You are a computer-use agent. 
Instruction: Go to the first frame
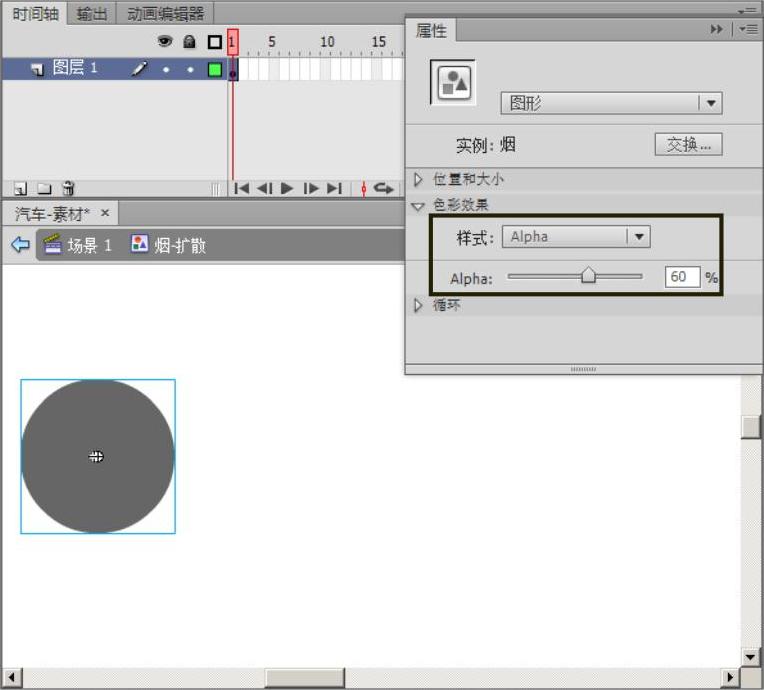point(241,188)
